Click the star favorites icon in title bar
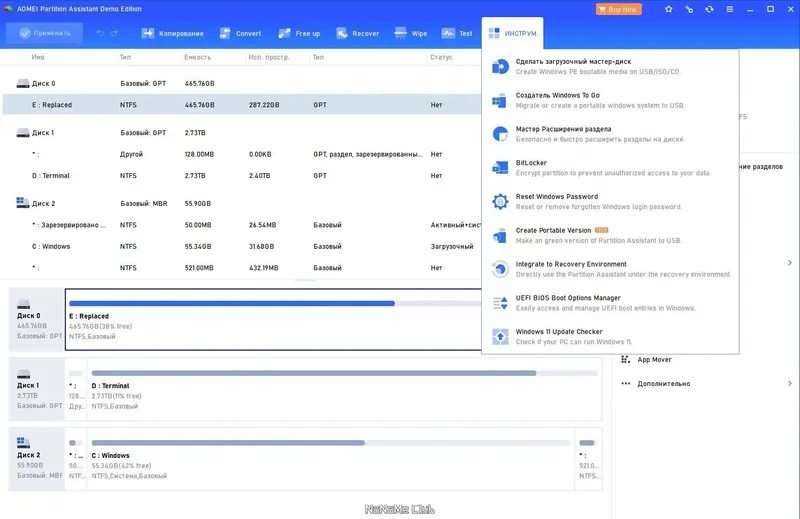This screenshot has height=519, width=800. click(x=668, y=9)
